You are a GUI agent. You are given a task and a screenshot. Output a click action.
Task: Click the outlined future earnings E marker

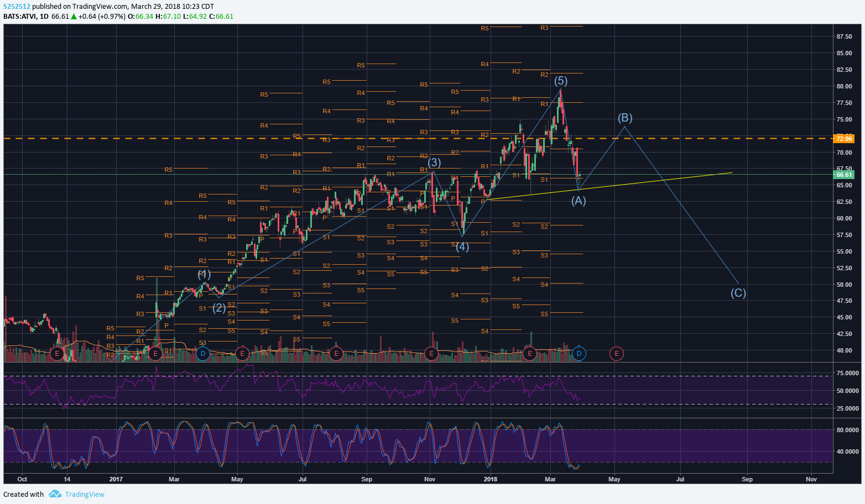pyautogui.click(x=617, y=353)
